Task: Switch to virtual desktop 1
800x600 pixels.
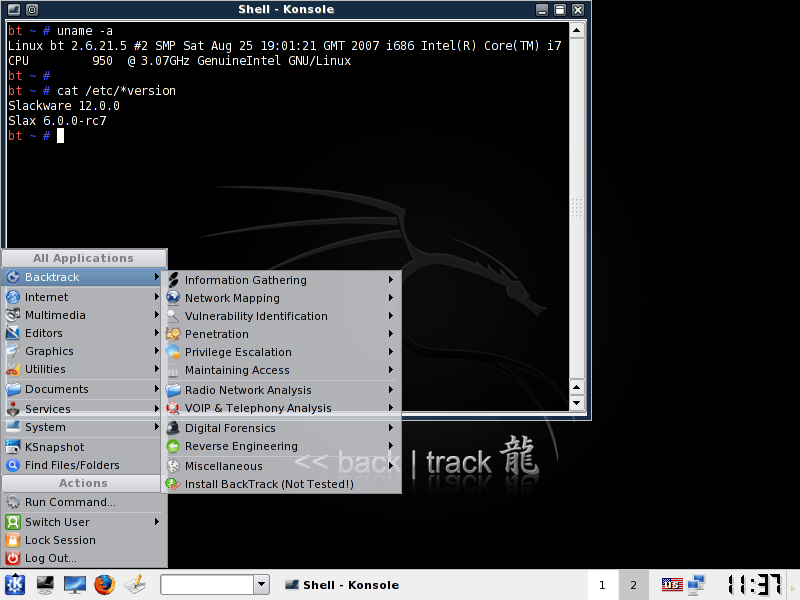Action: 602,585
